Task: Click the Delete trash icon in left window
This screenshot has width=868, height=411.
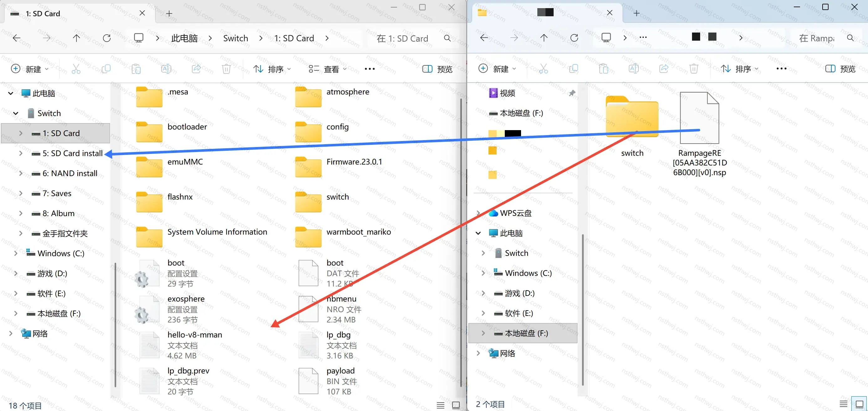Action: coord(226,69)
